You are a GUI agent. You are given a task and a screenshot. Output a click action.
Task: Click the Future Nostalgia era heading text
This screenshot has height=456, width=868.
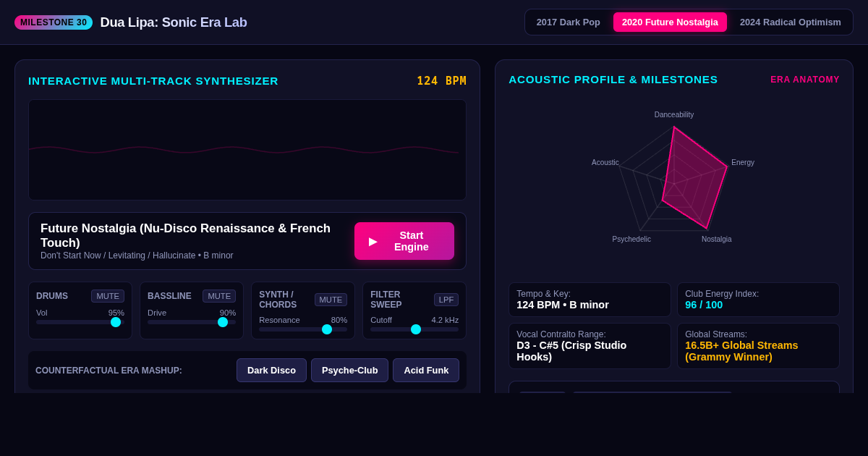(x=185, y=235)
